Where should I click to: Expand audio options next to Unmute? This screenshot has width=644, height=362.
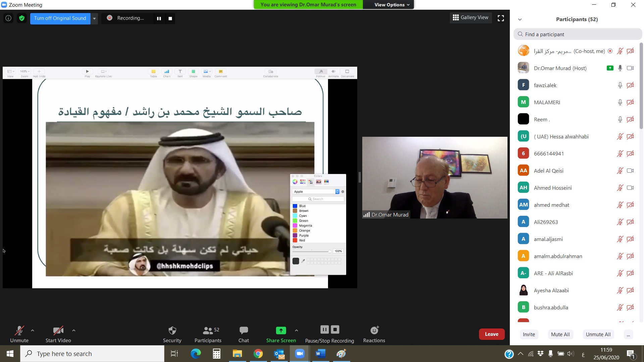coord(33,330)
